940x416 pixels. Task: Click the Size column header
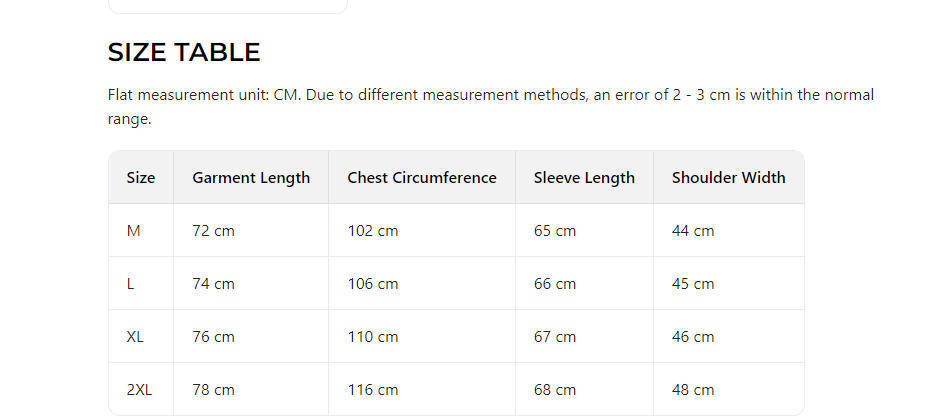tap(141, 178)
